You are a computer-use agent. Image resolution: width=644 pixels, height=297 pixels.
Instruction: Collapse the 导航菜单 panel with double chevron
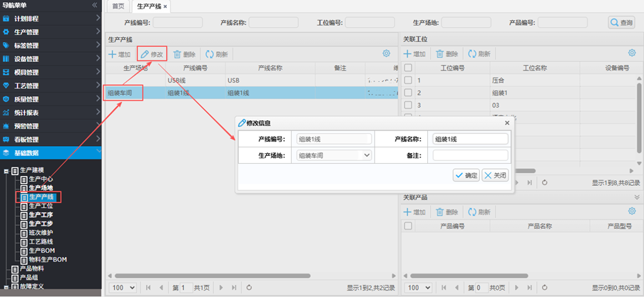click(95, 5)
